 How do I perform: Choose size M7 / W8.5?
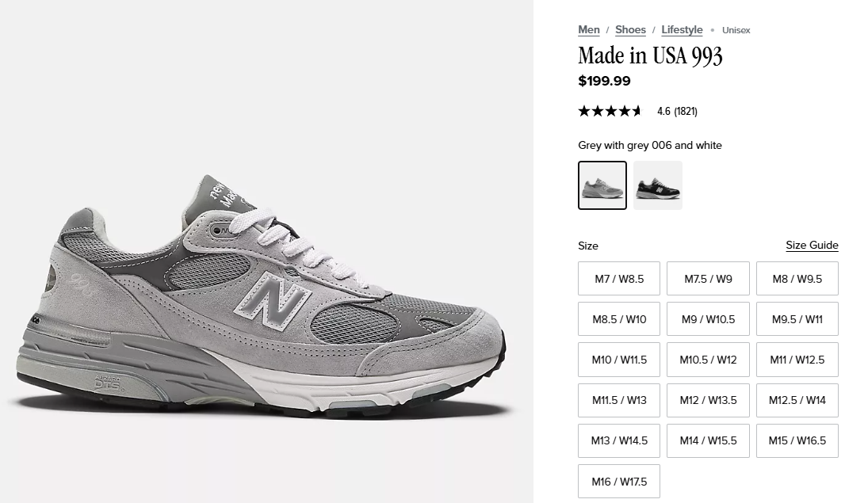click(619, 279)
